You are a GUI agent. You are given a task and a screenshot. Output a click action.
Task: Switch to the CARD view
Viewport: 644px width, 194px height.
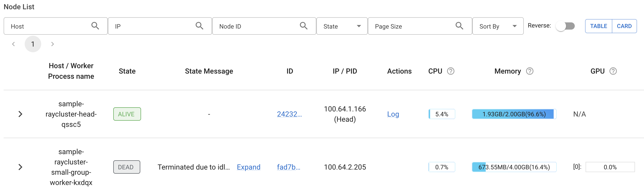(x=624, y=26)
